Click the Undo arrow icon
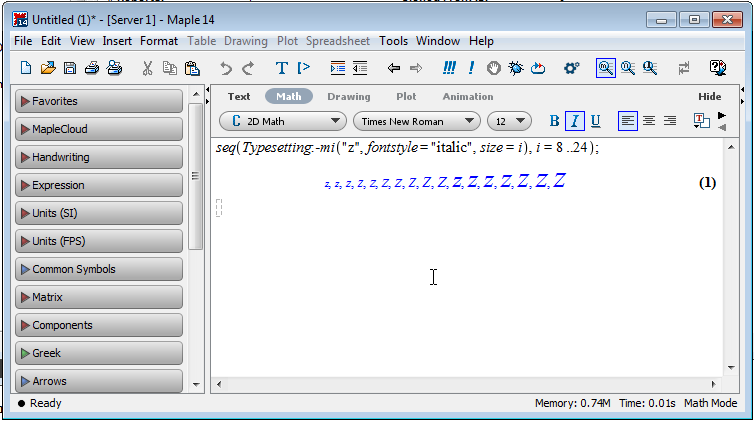Image resolution: width=754 pixels, height=422 pixels. click(226, 68)
